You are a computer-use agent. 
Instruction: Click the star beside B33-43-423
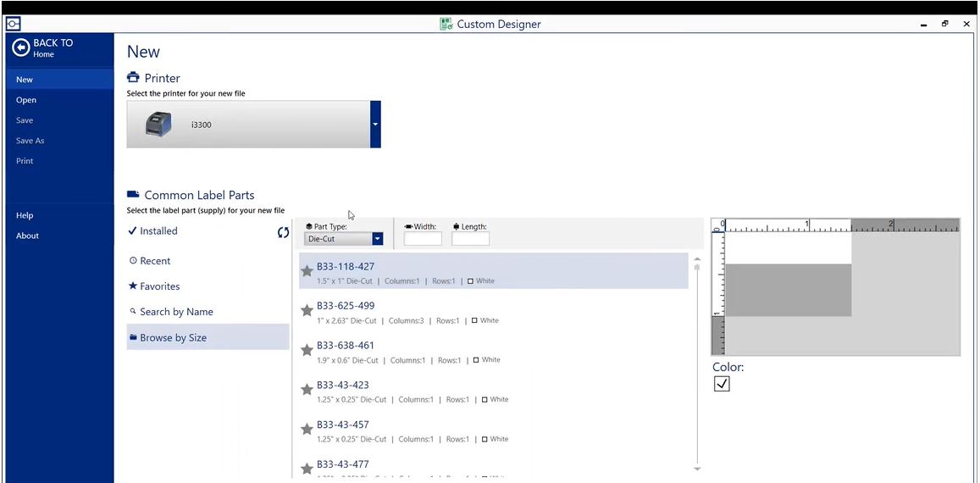click(307, 389)
